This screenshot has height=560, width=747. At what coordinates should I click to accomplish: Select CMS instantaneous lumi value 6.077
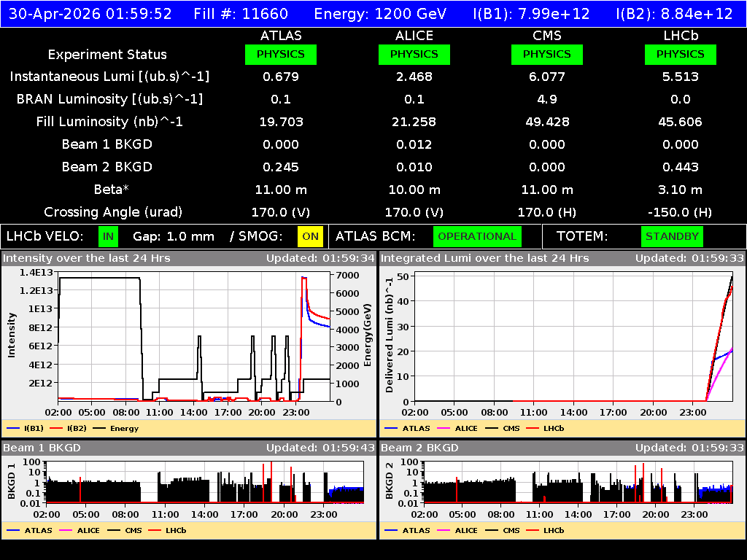click(x=547, y=77)
